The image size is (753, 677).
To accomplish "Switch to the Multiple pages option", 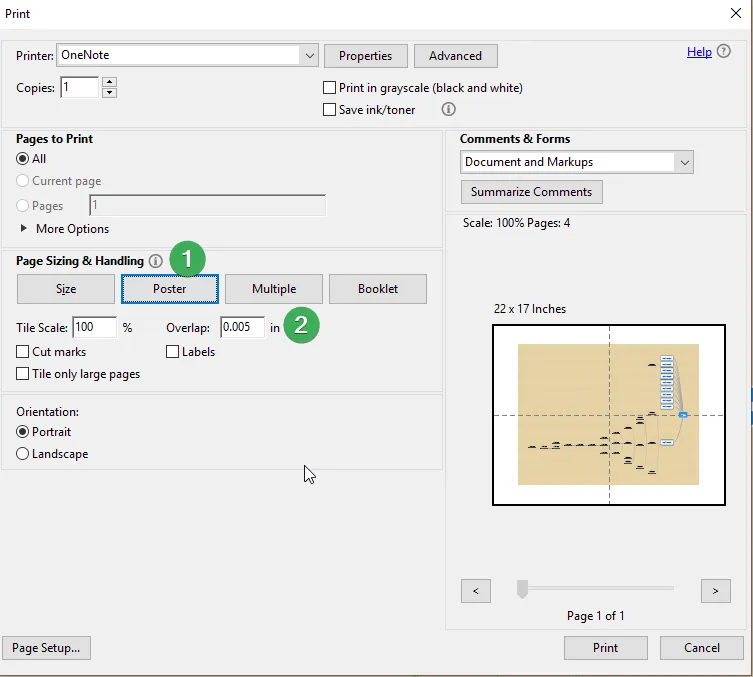I will (x=273, y=289).
